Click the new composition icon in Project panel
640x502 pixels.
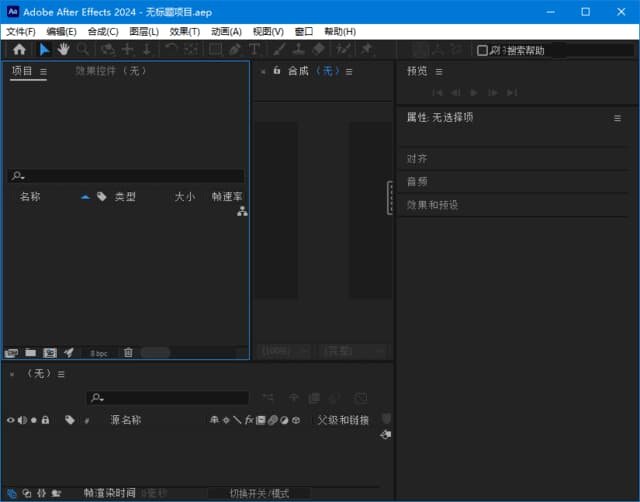pos(49,352)
